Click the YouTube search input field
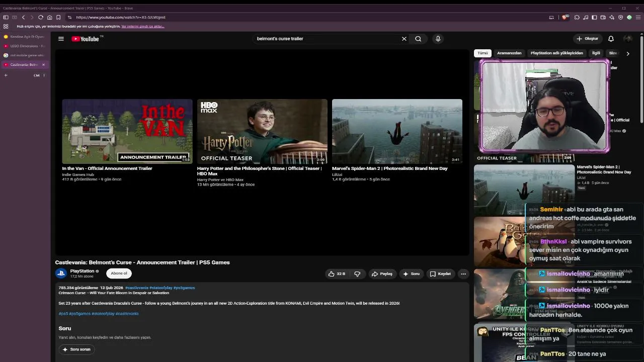This screenshot has height=362, width=644. pyautogui.click(x=327, y=39)
